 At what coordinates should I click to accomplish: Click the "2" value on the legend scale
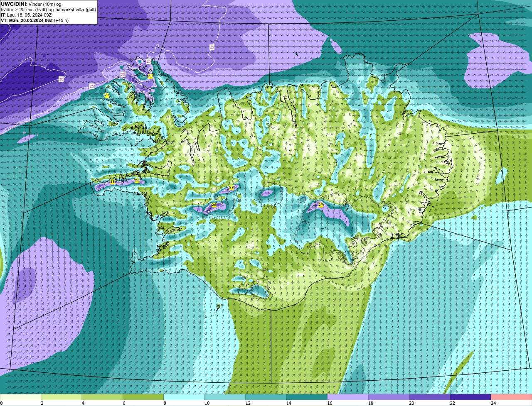(42, 403)
